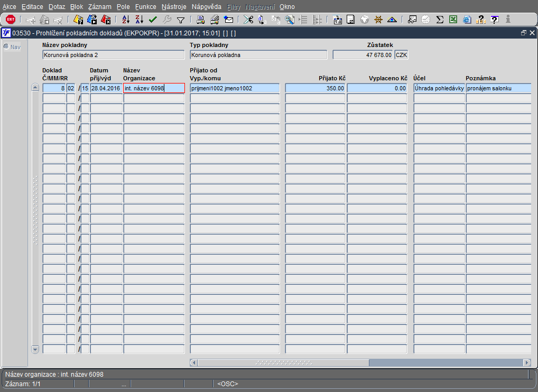This screenshot has width=538, height=392.
Task: Click the filter funnel icon
Action: point(180,20)
